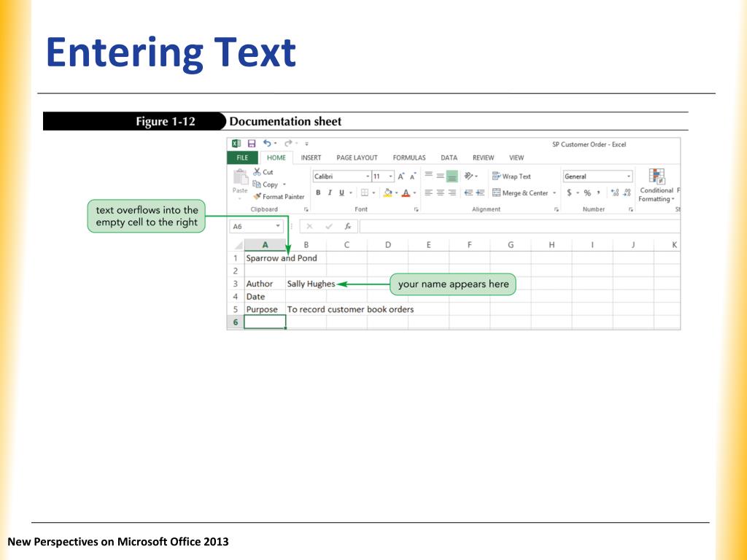The height and width of the screenshot is (560, 747).
Task: Open Font group dialog launcher
Action: [416, 209]
